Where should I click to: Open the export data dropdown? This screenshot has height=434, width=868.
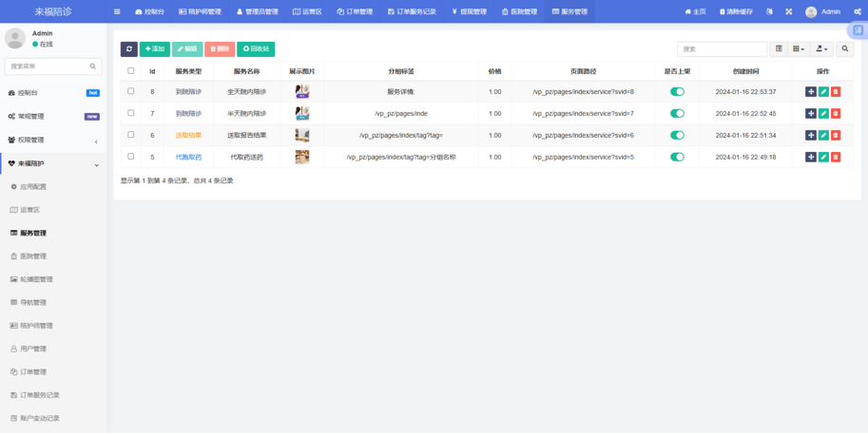tap(821, 48)
